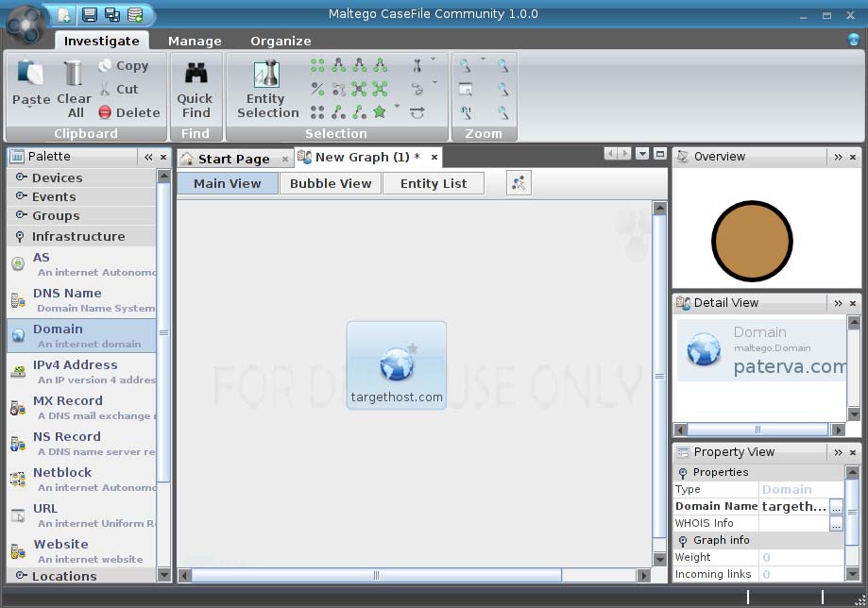The height and width of the screenshot is (608, 868).
Task: Click the ellipsis button next to Domain Name
Action: 836,507
